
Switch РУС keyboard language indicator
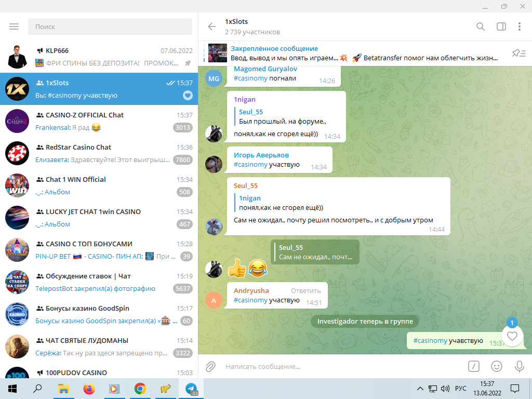pos(461,389)
